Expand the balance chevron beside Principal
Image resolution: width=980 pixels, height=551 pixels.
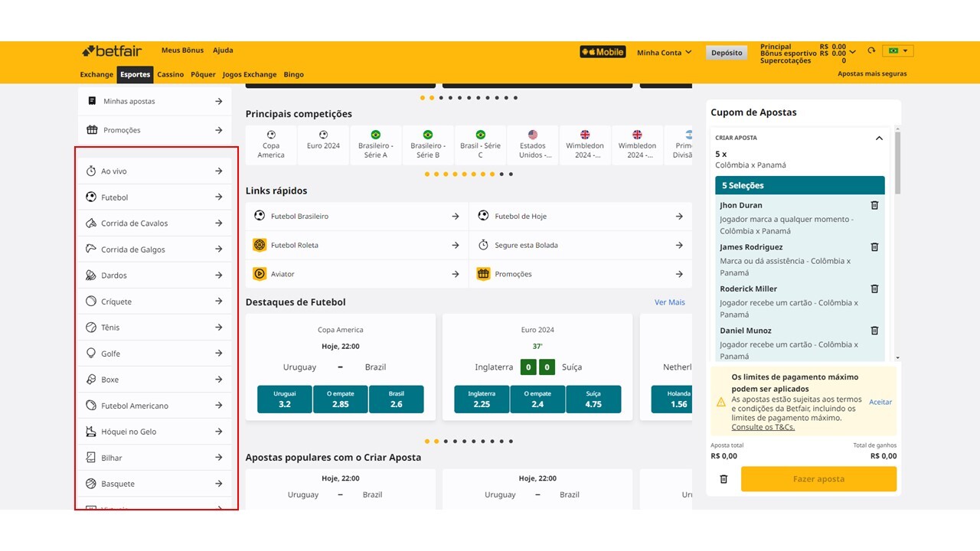tap(853, 52)
